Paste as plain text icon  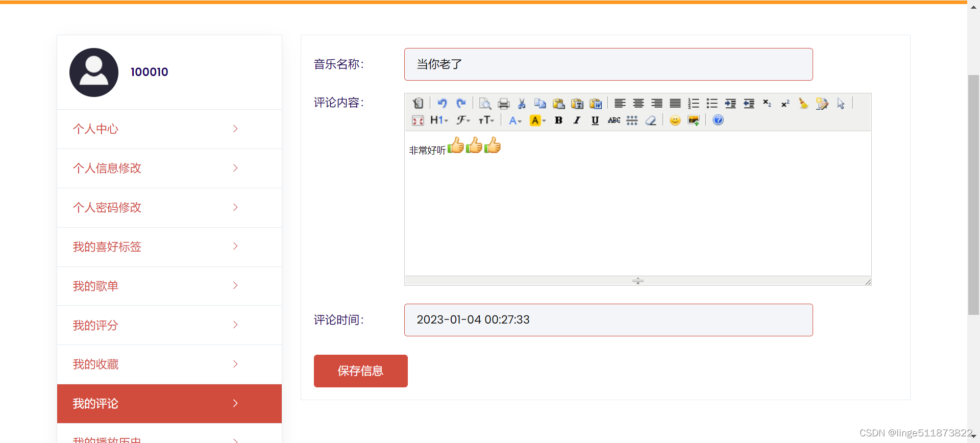[x=577, y=103]
